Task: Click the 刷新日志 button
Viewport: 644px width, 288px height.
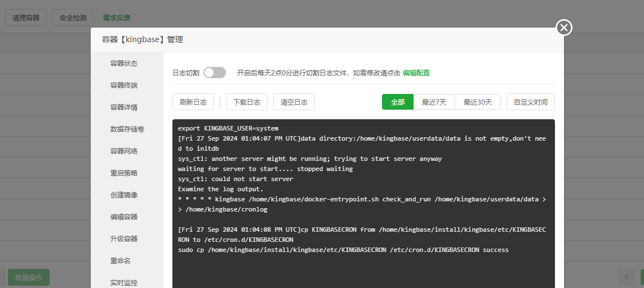Action: click(193, 102)
